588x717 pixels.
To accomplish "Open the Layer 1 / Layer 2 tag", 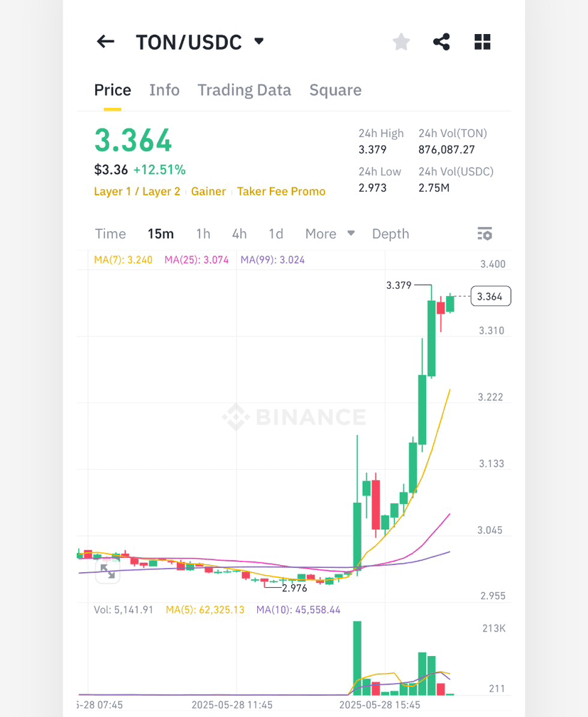I will tap(137, 191).
